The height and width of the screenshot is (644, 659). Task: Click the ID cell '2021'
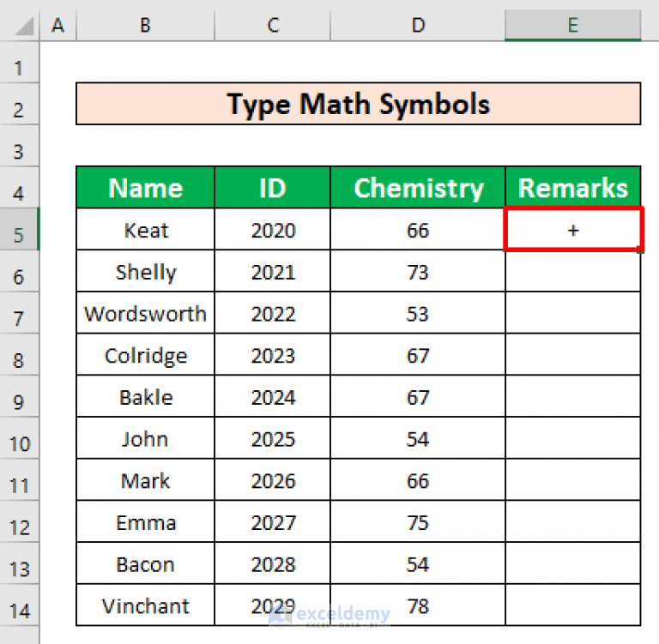pyautogui.click(x=273, y=271)
